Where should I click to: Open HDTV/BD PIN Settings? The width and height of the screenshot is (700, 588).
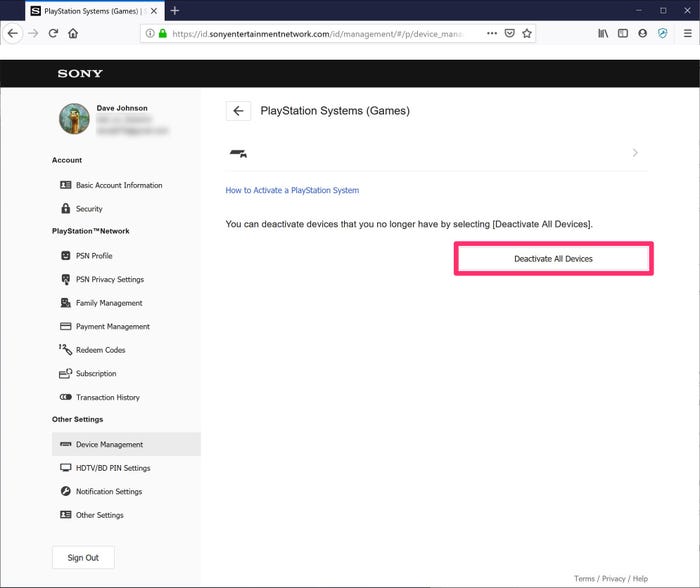click(x=105, y=468)
